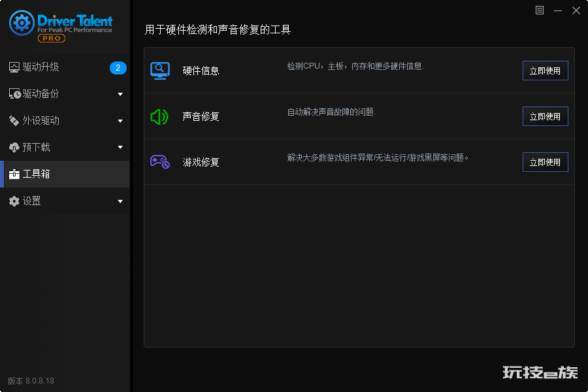Click the PRO badge label
588x392 pixels.
(52, 39)
